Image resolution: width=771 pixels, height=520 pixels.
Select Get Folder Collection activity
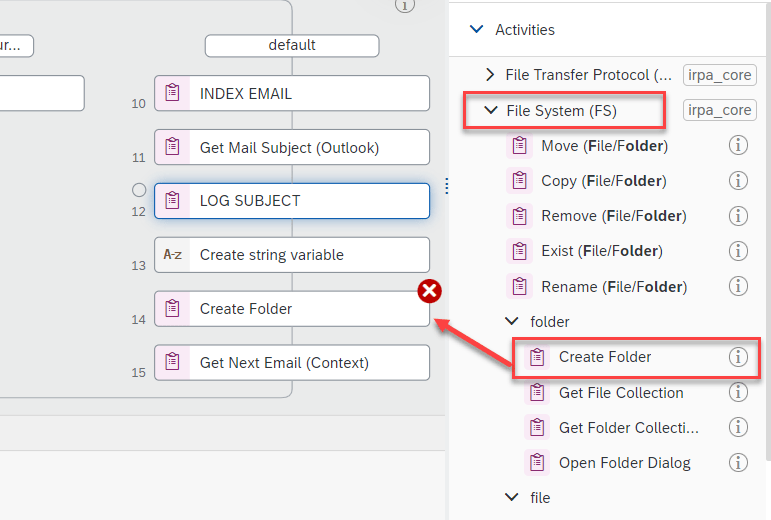click(x=628, y=428)
